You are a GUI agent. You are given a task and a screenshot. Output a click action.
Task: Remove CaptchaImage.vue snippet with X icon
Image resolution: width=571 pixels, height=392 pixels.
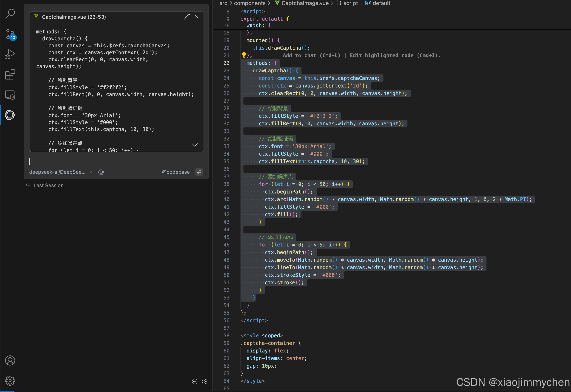197,17
